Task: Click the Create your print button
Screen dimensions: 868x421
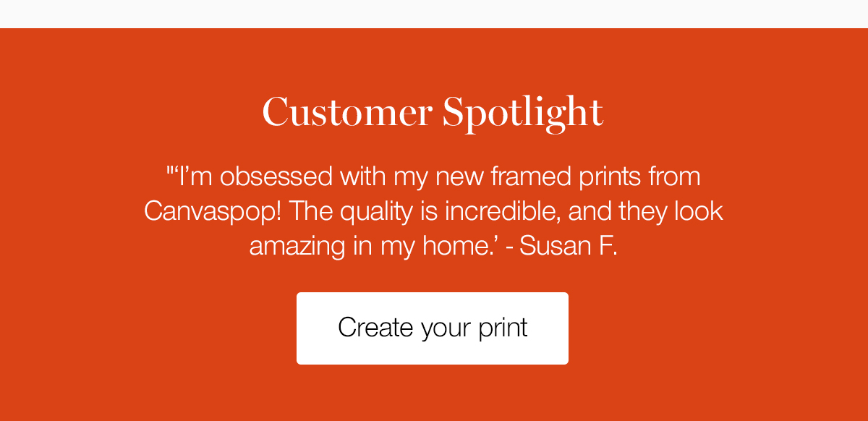Action: (x=432, y=328)
